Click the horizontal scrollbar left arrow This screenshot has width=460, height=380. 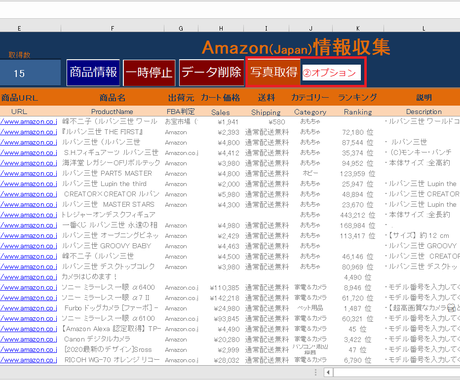328,372
